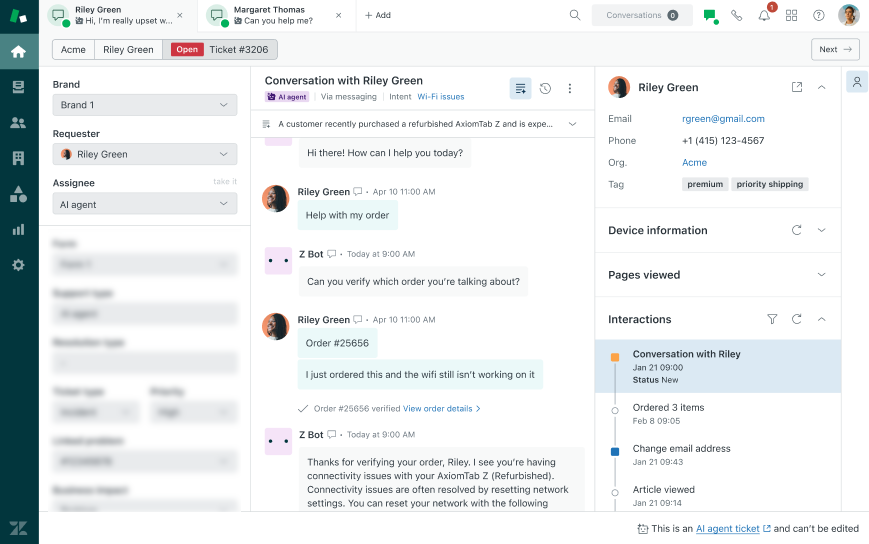Viewport: 869px width, 544px height.
Task: Open Admin settings gear in sidebar
Action: point(18,265)
